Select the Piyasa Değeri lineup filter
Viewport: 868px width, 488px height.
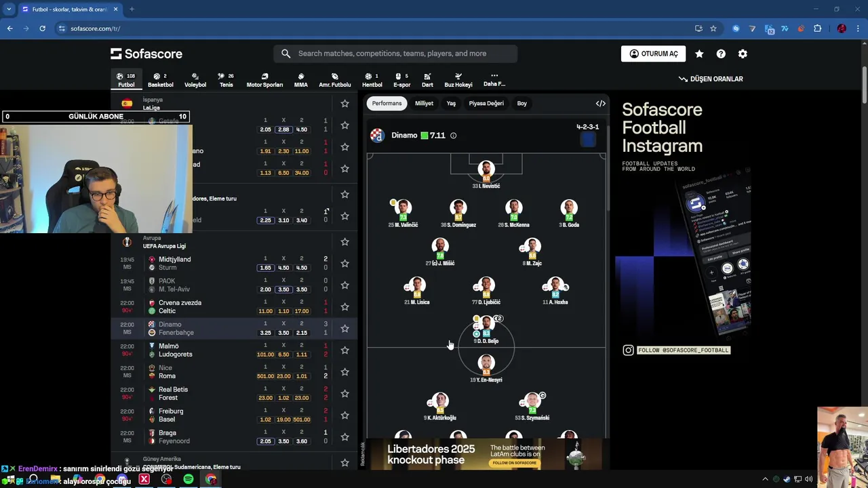[486, 103]
